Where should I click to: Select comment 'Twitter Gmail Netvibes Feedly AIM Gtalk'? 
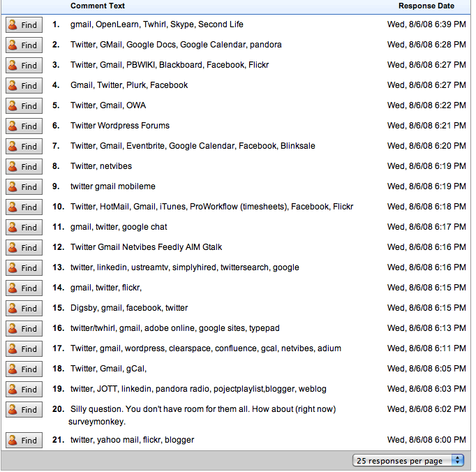click(x=146, y=247)
